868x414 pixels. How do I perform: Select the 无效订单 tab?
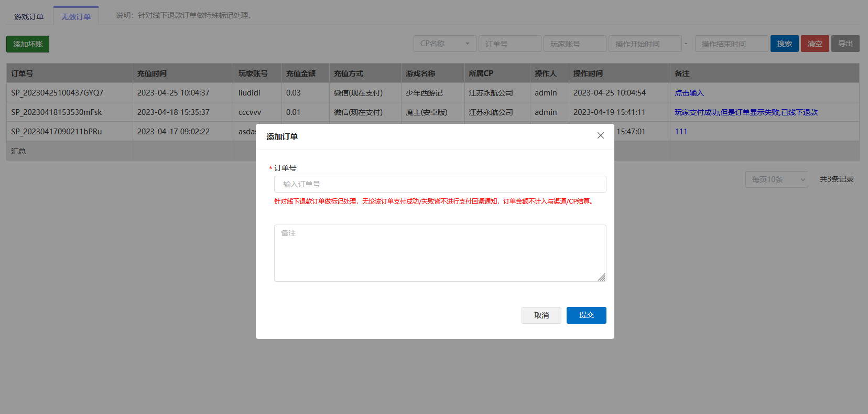[x=76, y=16]
